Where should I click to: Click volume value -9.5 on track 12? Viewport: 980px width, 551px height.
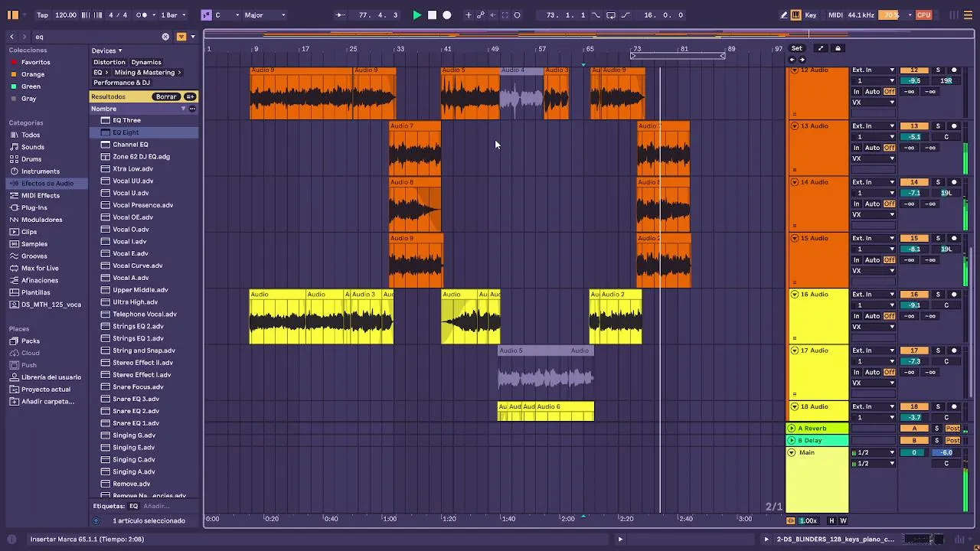pos(914,80)
